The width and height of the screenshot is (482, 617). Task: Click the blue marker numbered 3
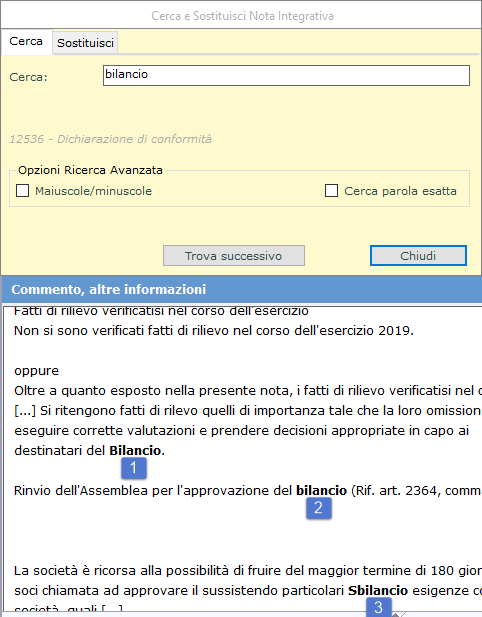click(379, 607)
